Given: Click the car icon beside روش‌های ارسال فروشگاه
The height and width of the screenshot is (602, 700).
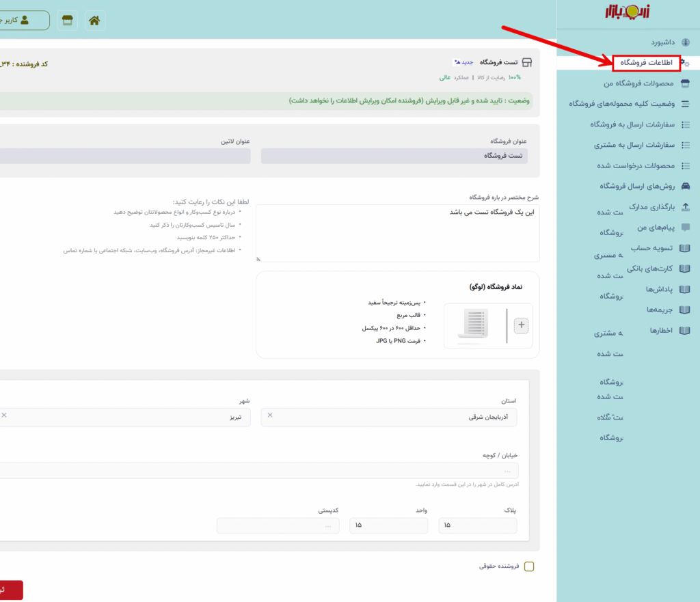Looking at the screenshot, I should [686, 186].
